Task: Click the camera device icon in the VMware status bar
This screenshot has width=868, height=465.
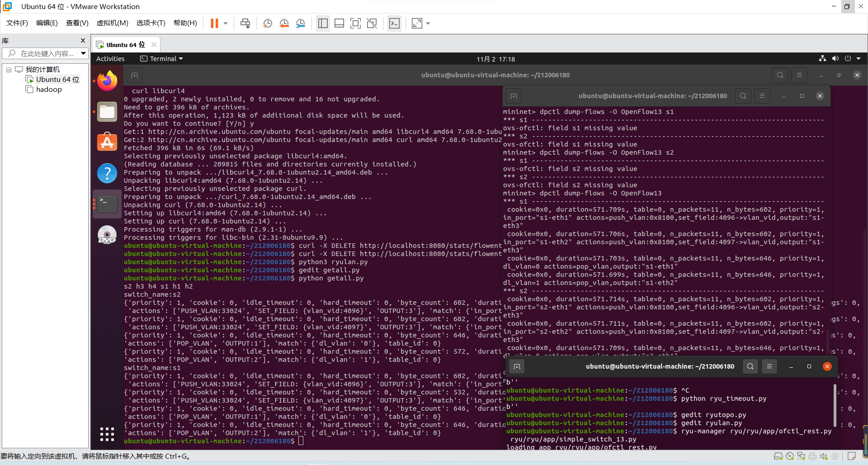Action: (835, 456)
